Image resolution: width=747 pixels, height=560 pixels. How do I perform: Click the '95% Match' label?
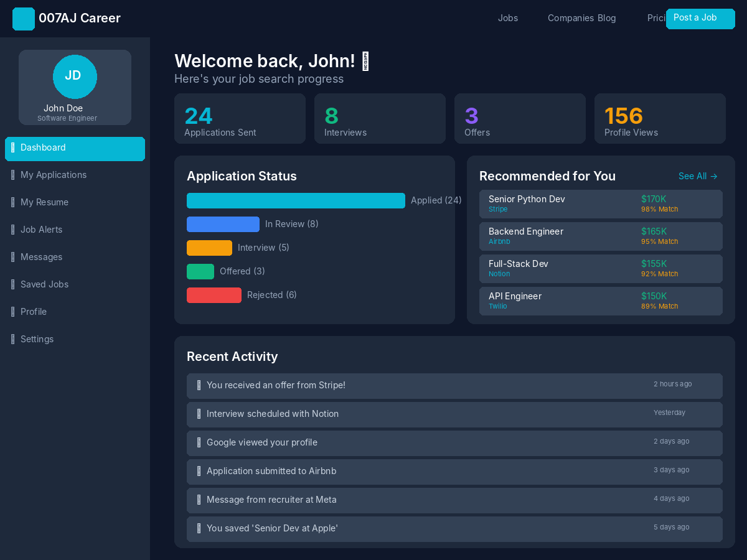(x=660, y=241)
